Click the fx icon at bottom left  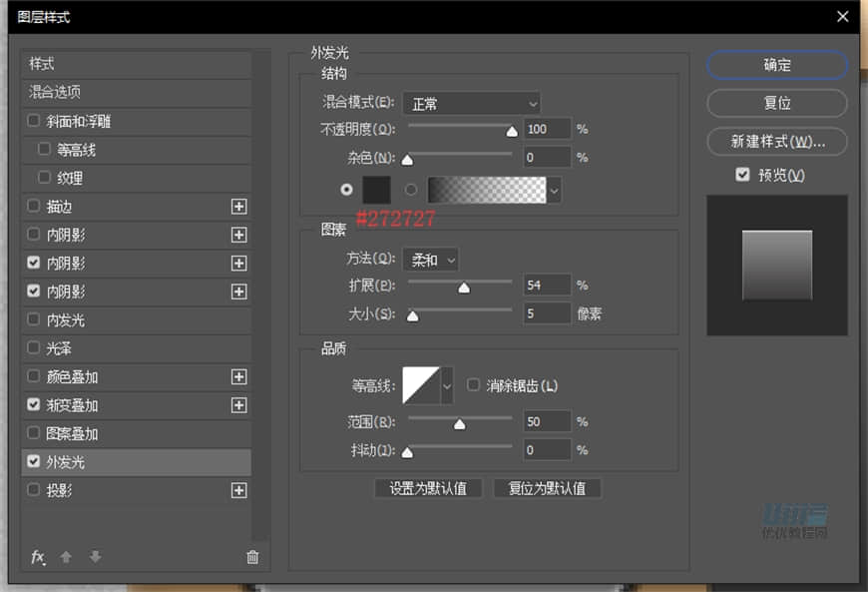tap(38, 557)
